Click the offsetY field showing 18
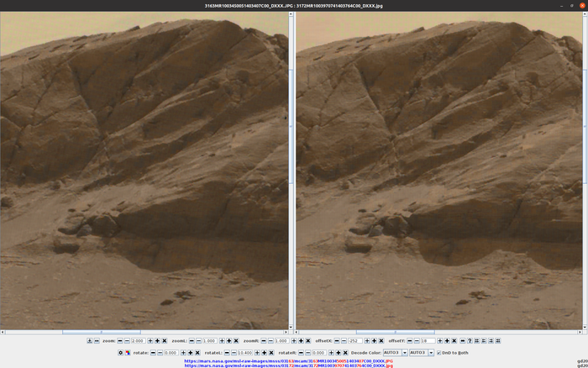The height and width of the screenshot is (368, 588). tap(428, 340)
